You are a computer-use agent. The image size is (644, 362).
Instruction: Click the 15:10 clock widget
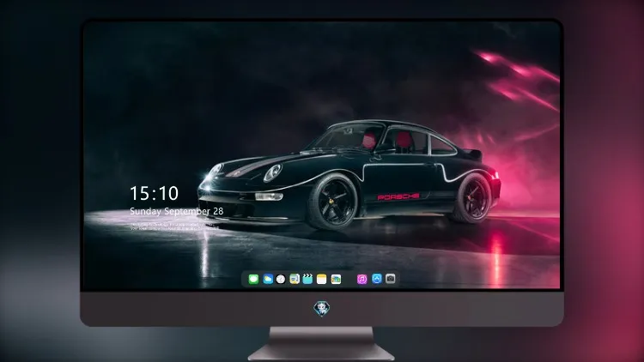154,193
